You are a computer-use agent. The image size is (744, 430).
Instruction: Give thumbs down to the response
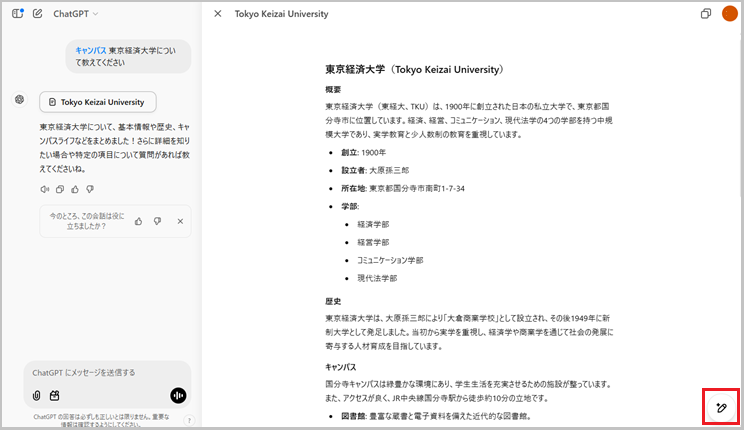click(90, 189)
